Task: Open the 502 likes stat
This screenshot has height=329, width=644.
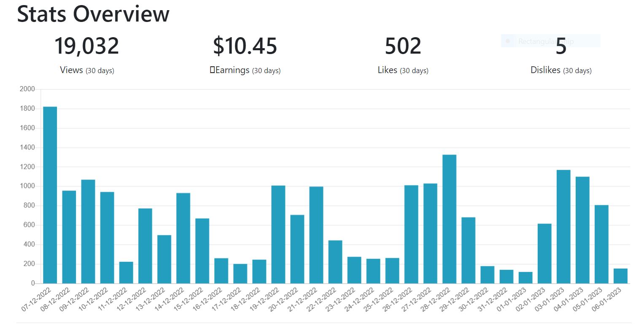Action: 403,46
